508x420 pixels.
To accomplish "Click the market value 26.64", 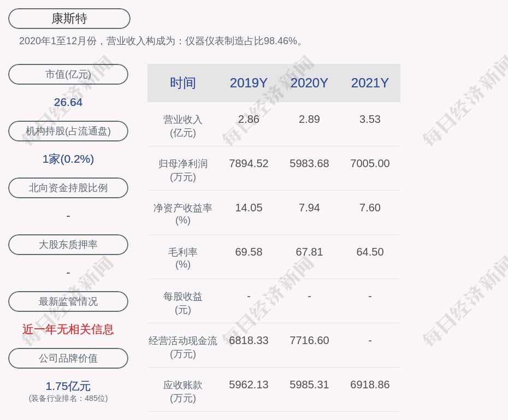I will [68, 102].
